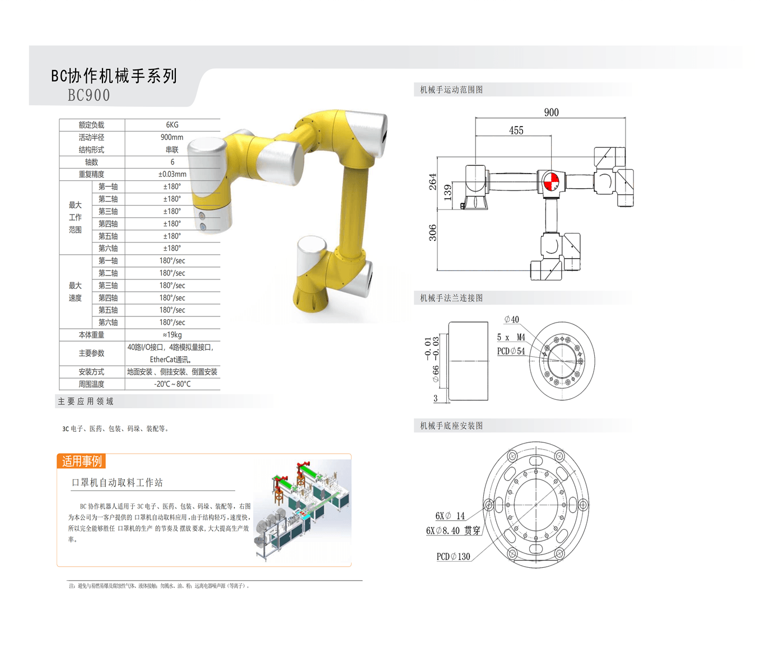
Task: Click the "±0.03mm" precision value
Action: pos(172,174)
